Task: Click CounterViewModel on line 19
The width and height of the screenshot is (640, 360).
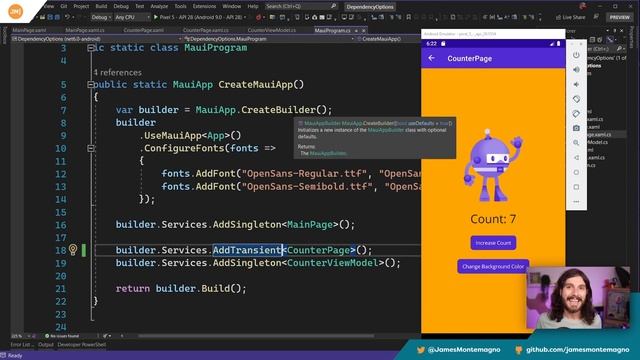Action: [333, 263]
